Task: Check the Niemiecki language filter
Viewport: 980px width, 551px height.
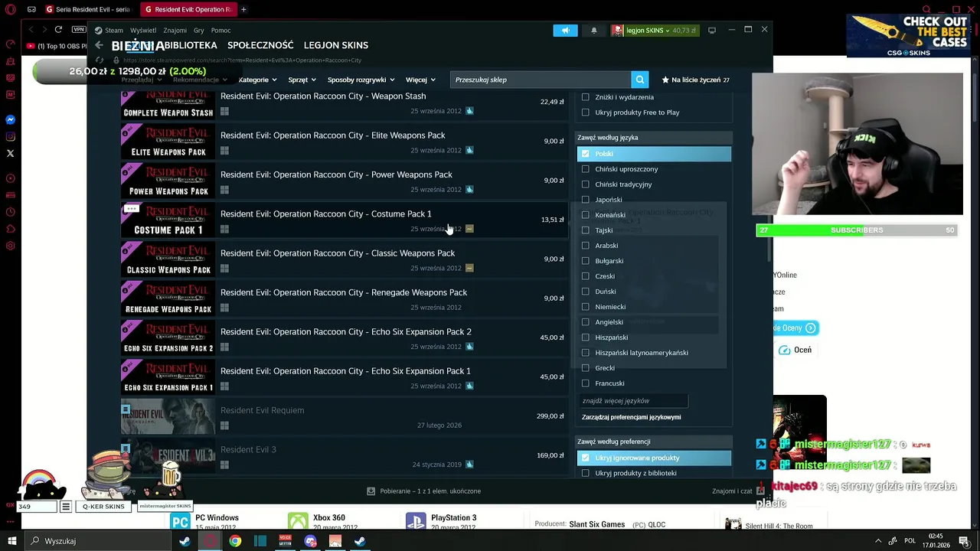Action: pos(586,307)
